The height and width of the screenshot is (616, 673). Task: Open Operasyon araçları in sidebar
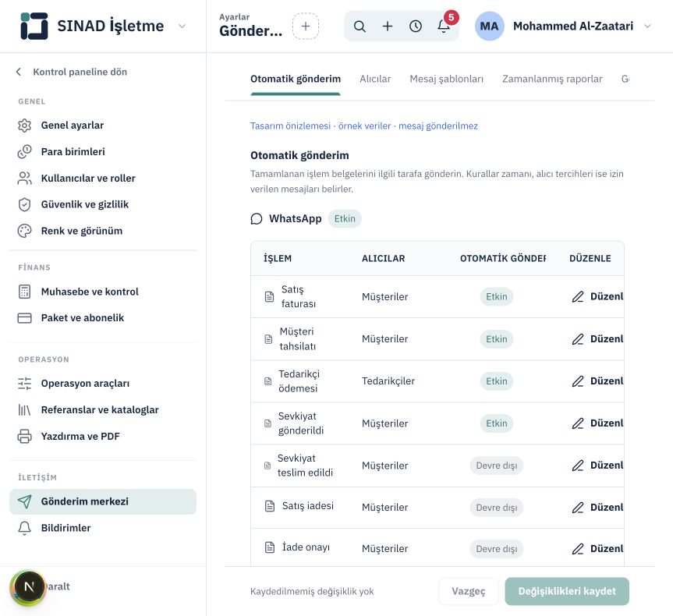pos(103,384)
